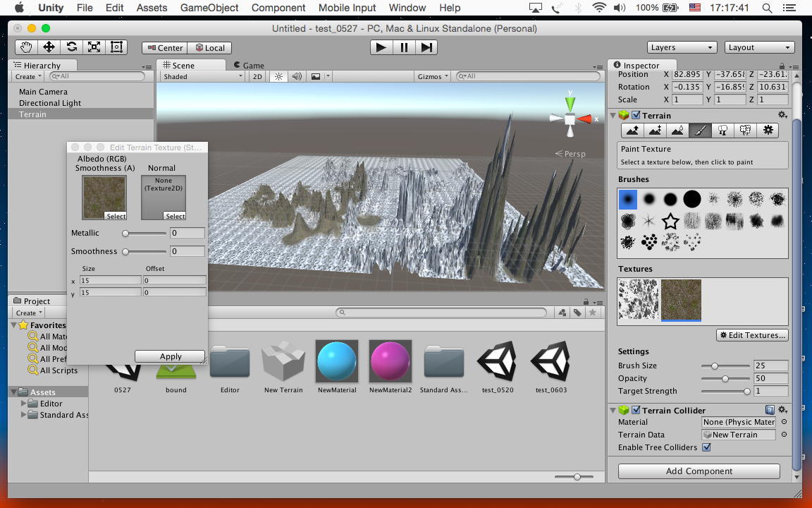Viewport: 812px width, 508px height.
Task: Expand the Standard Assets folder in the Project tree
Action: (25, 415)
